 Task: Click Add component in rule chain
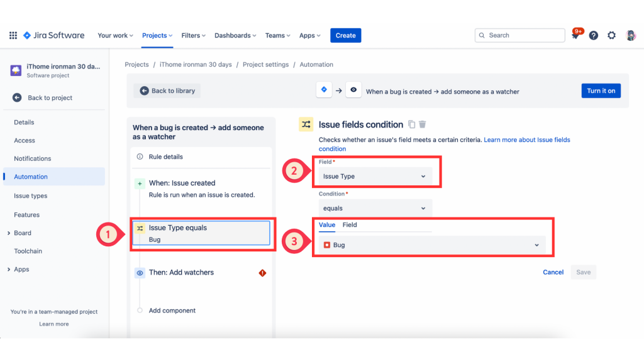[x=172, y=310]
